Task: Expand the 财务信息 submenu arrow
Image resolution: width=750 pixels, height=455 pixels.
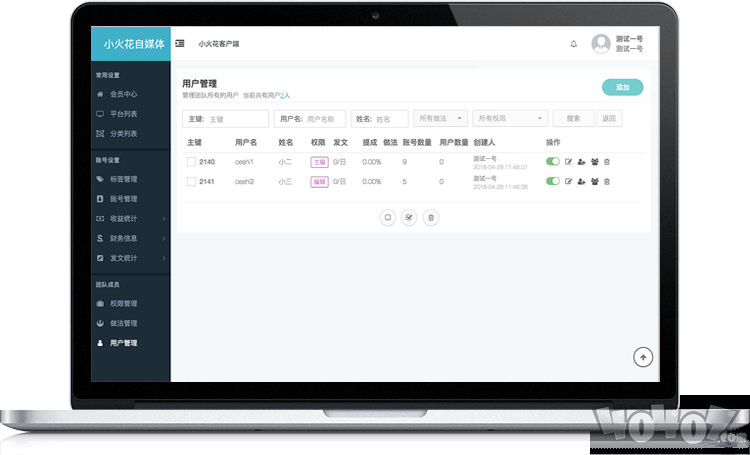Action: [164, 238]
